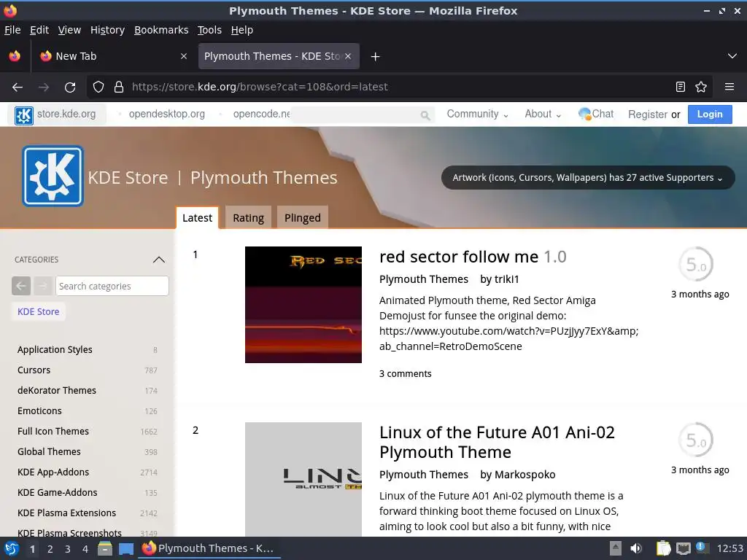Switch to the Rating tab
The image size is (747, 560).
coord(248,217)
